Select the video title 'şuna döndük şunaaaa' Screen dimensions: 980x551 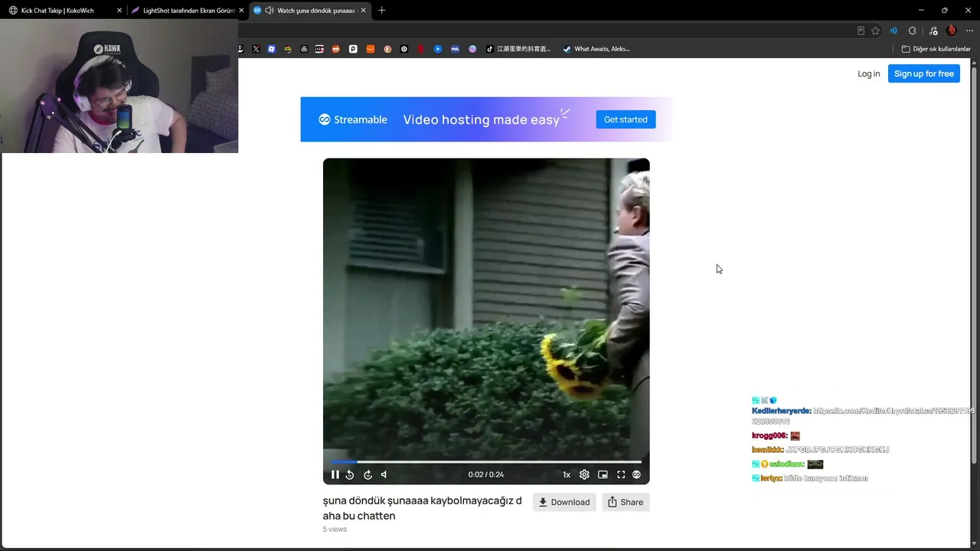[374, 501]
